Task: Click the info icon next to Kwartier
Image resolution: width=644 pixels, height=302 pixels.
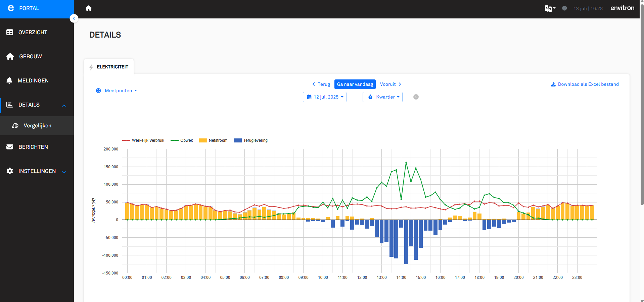Action: [x=416, y=97]
